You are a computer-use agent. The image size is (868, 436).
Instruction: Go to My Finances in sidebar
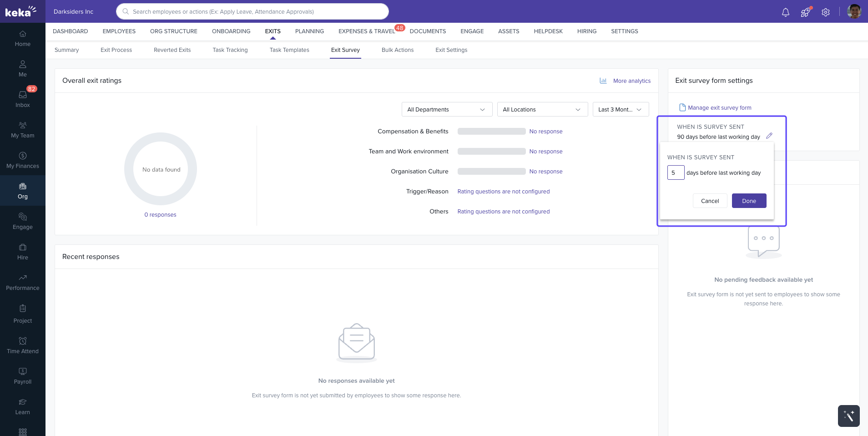pos(23,160)
